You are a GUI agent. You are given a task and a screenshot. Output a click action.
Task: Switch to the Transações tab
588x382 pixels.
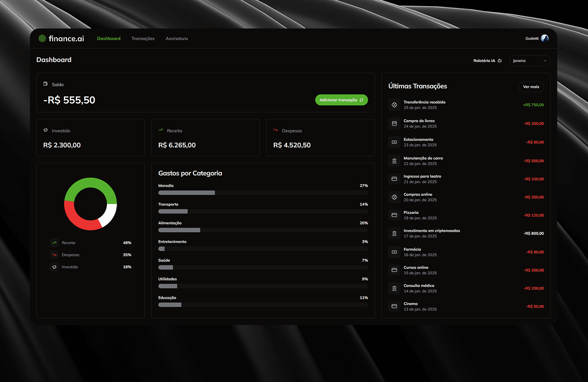tap(143, 39)
